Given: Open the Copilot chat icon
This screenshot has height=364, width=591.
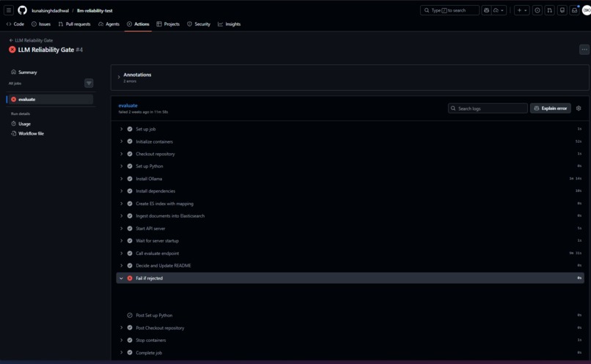Looking at the screenshot, I should coord(486,10).
